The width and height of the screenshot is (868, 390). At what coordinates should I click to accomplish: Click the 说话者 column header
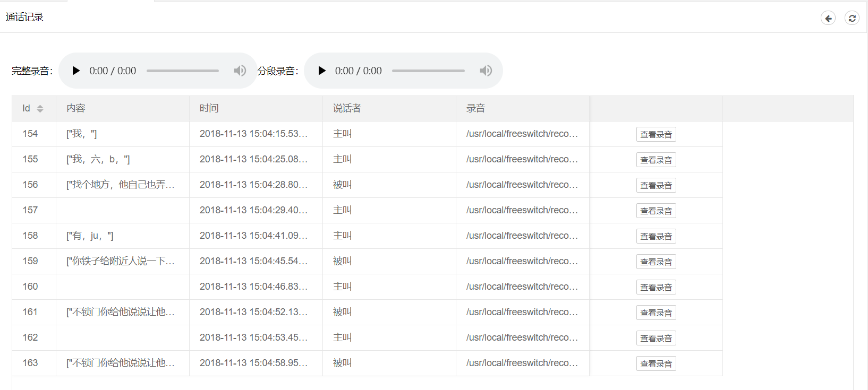click(x=347, y=108)
